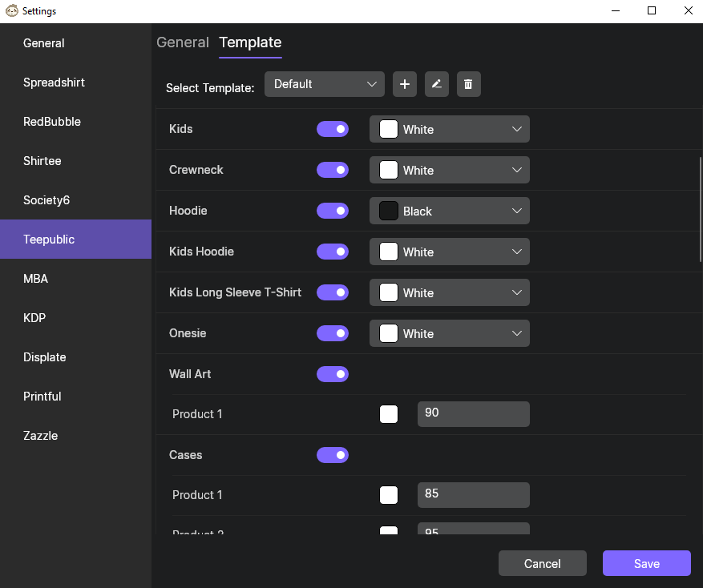Expand the Crewneck color dropdown
The image size is (703, 588).
click(x=449, y=170)
